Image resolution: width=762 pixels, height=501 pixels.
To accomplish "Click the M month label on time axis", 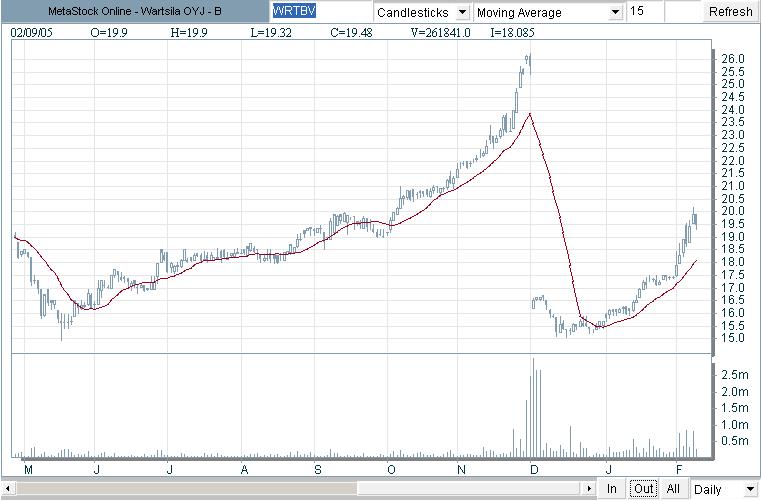I will click(x=29, y=469).
